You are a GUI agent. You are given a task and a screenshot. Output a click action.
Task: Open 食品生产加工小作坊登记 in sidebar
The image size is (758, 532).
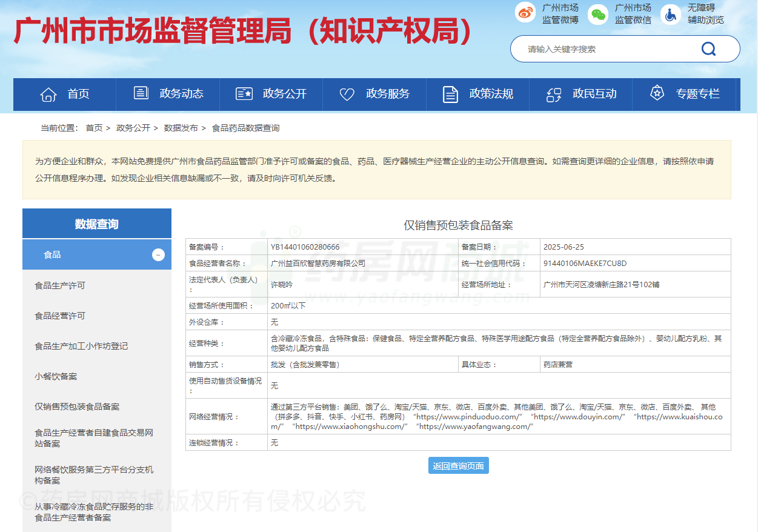(x=81, y=346)
